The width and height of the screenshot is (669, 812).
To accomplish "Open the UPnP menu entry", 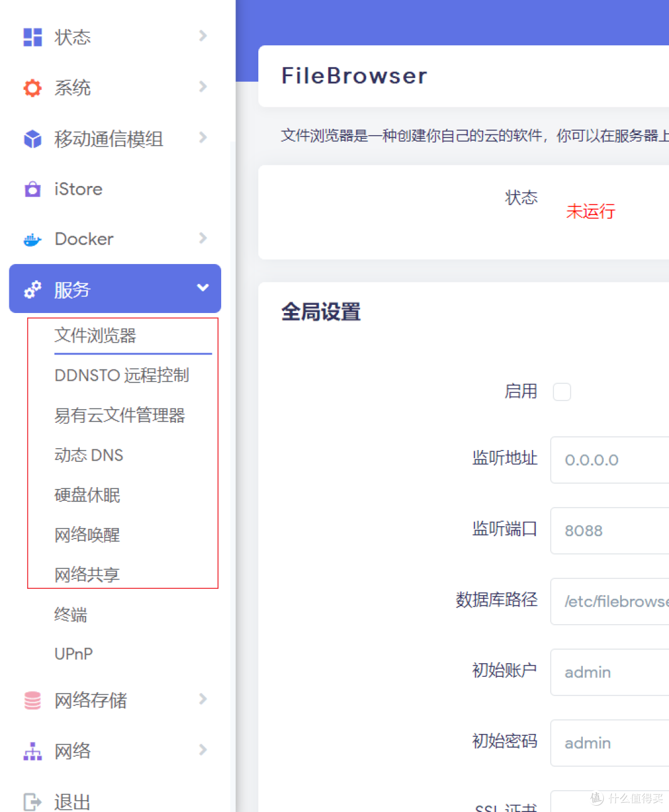I will click(74, 654).
